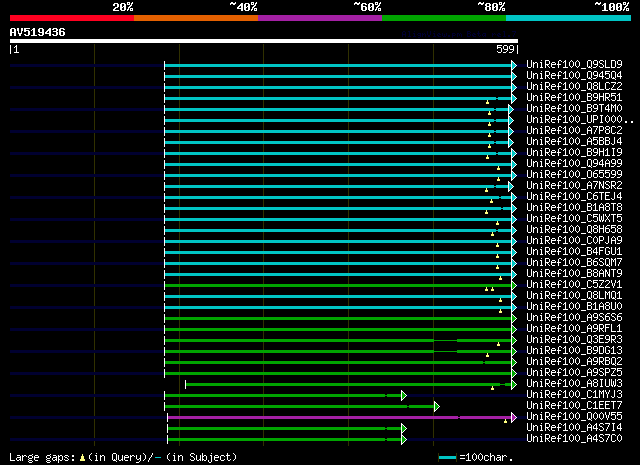Click the ~100% identity label

[612, 7]
